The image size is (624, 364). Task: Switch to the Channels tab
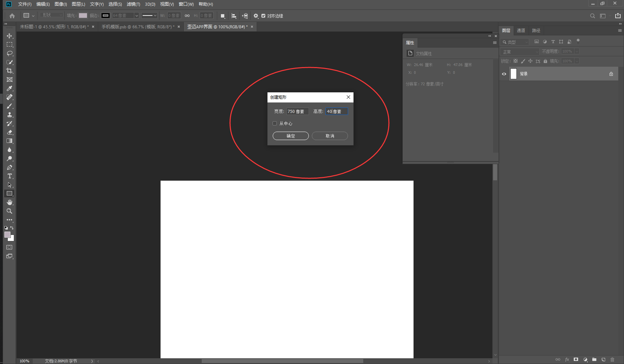coord(521,30)
